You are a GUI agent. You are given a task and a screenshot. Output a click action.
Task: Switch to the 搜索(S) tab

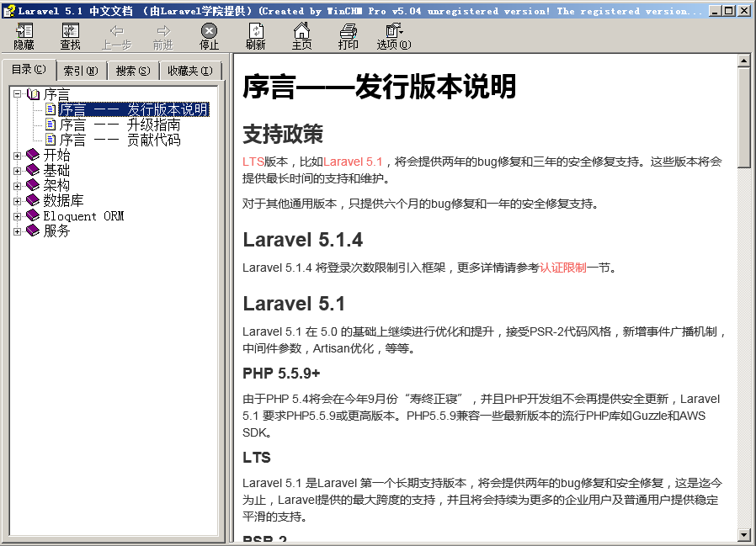click(133, 71)
